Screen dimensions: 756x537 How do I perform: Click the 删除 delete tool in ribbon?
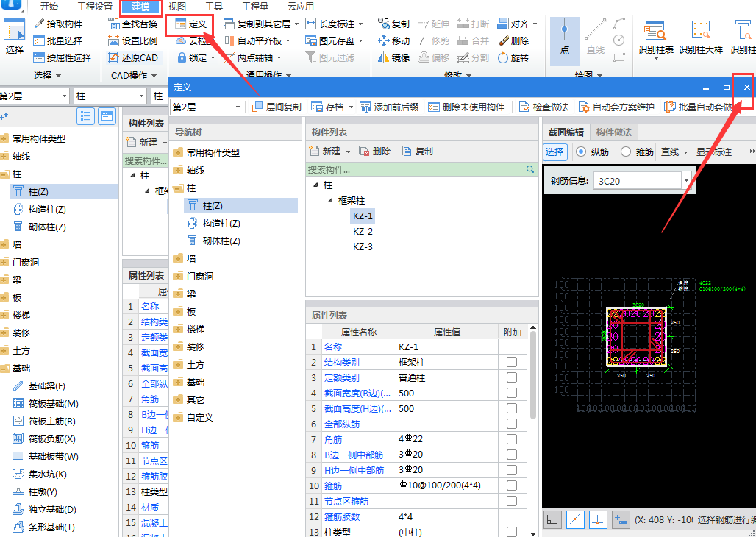coord(513,40)
